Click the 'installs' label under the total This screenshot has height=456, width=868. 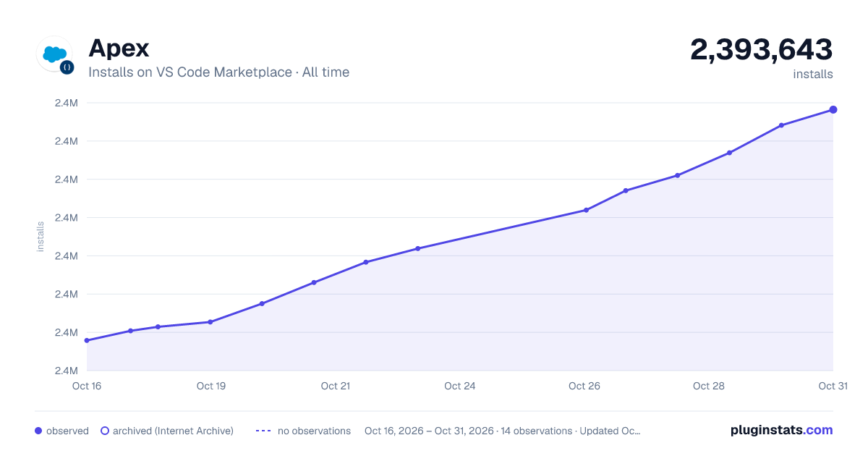[813, 74]
